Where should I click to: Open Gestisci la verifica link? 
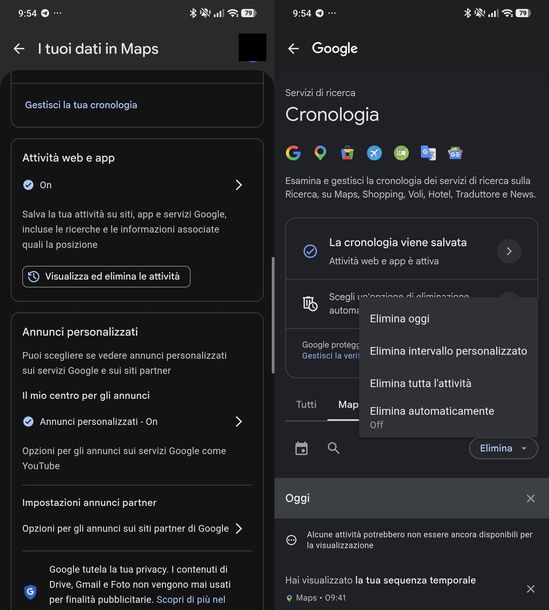pyautogui.click(x=331, y=356)
